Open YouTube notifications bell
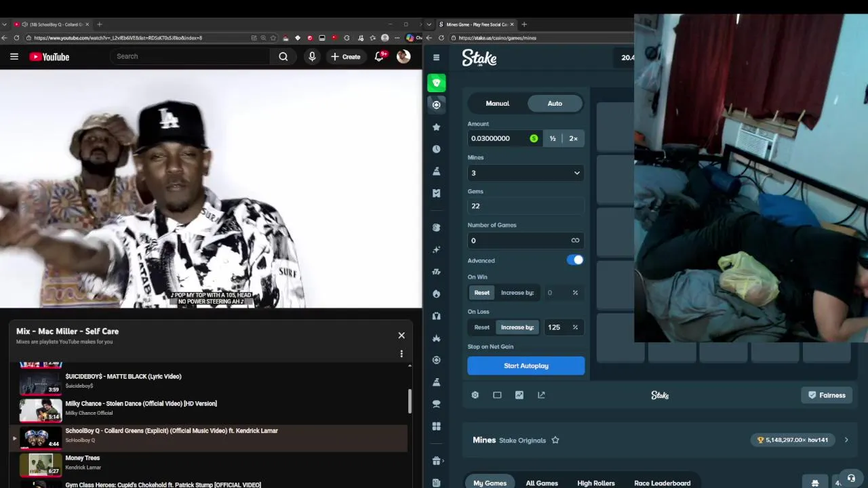868x488 pixels. click(x=380, y=57)
